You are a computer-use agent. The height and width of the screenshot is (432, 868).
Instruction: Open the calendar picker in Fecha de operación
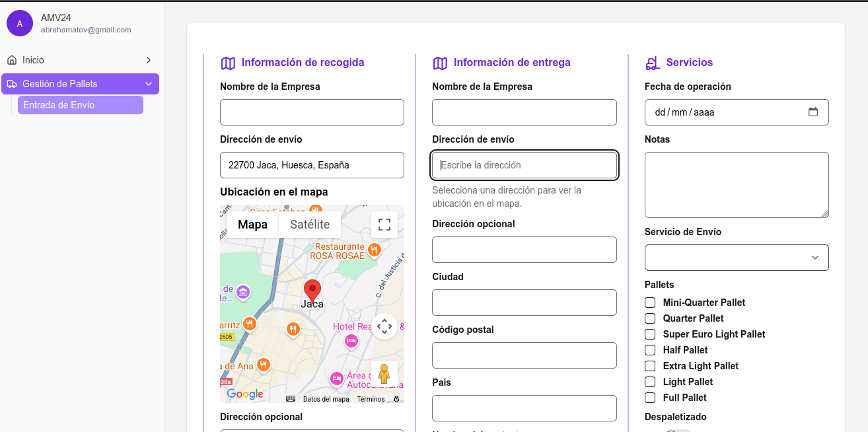coord(813,112)
